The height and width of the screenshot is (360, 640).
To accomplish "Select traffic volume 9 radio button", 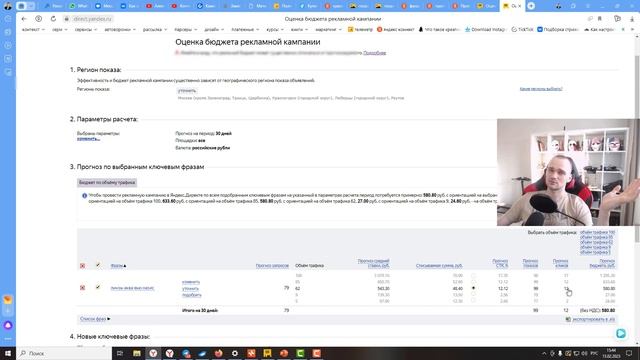I will click(x=473, y=294).
